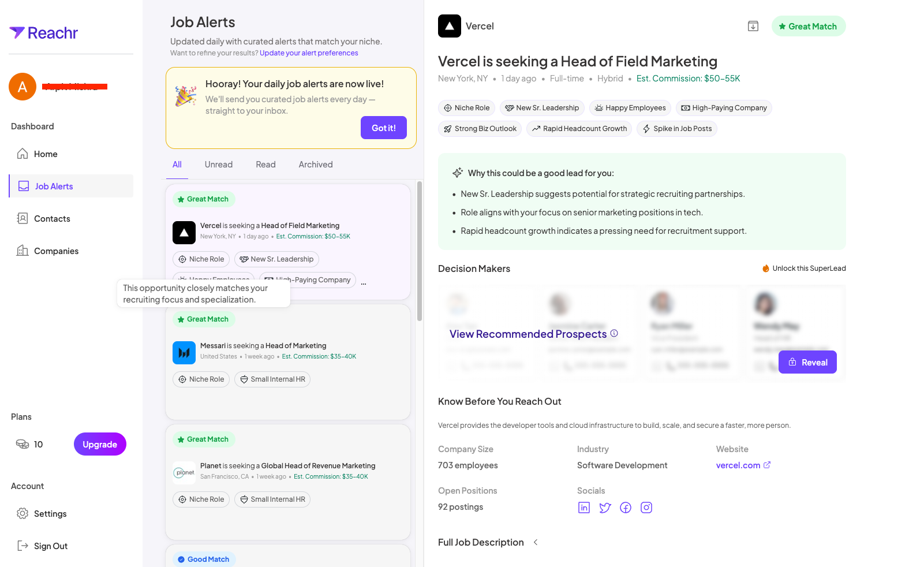924x567 pixels.
Task: Click the Great Match badge in the detail header
Action: tap(809, 26)
